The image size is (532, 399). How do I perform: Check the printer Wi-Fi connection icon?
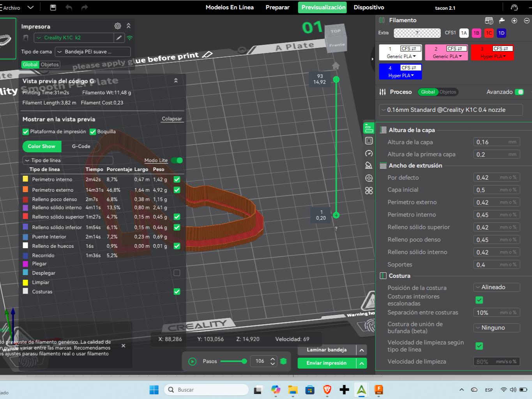[x=130, y=38]
